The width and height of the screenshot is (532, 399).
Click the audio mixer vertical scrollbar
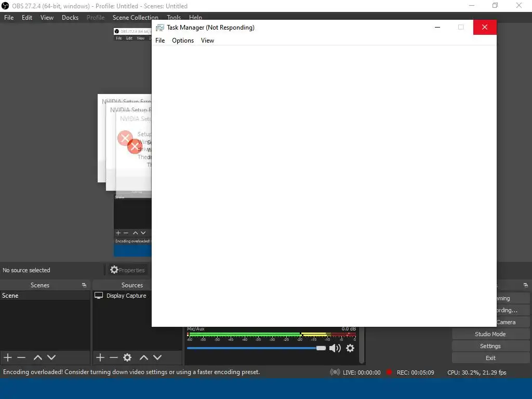pyautogui.click(x=362, y=345)
